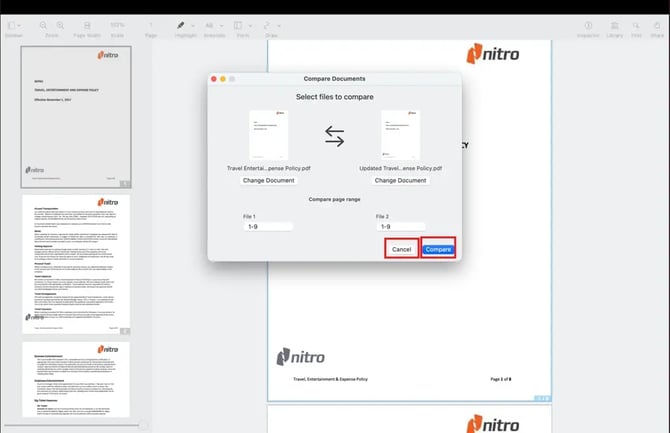Screen dimensions: 670x433
Task: Change Document for Updated Travel file
Action: (400, 180)
